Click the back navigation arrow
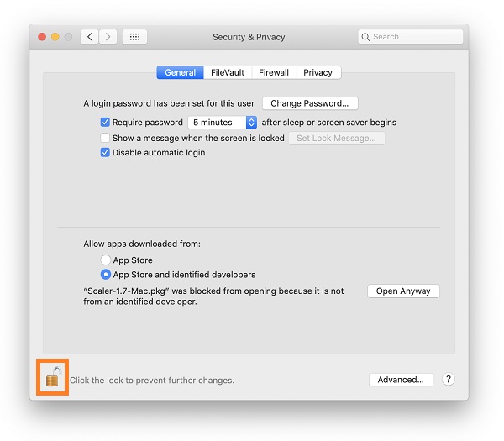This screenshot has height=441, width=504. point(90,37)
